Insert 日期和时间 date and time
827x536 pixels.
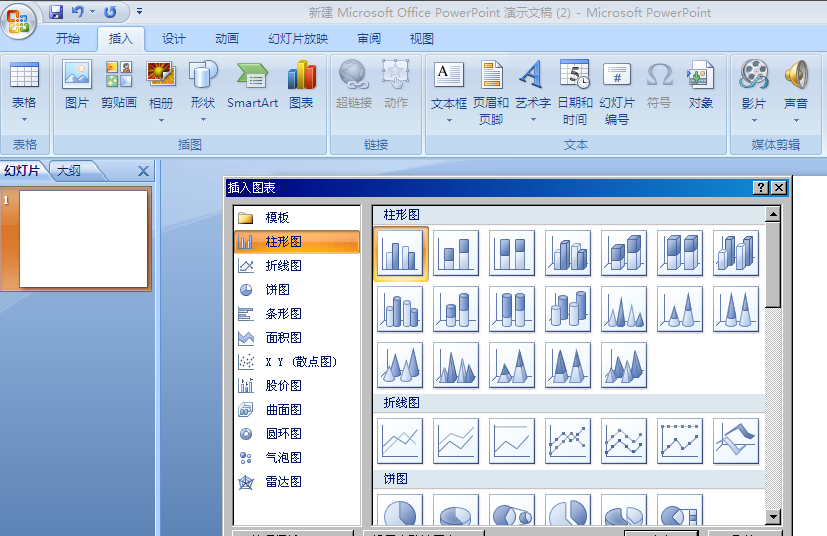click(575, 93)
